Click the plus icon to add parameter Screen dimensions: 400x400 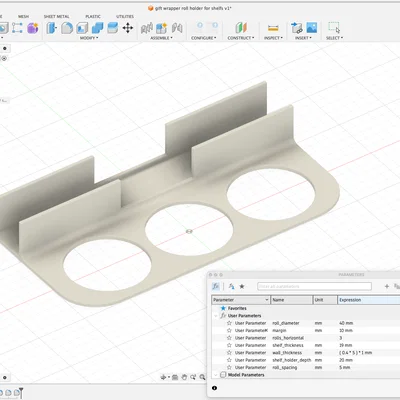[387, 286]
